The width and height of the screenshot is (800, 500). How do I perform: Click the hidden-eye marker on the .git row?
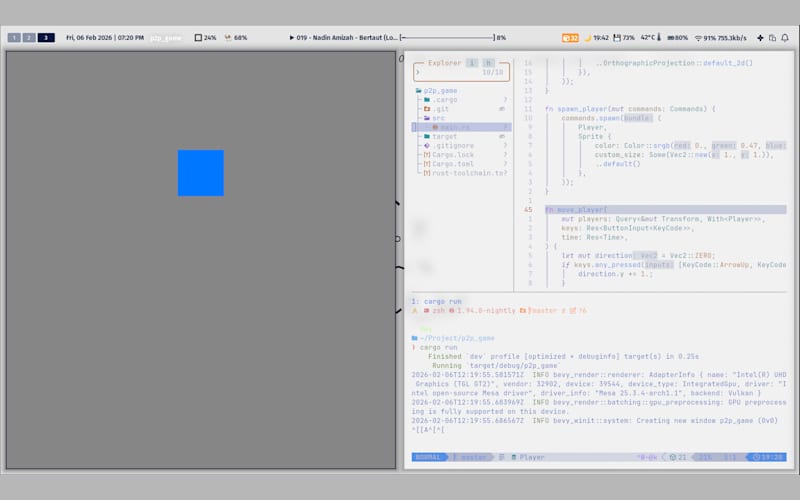[502, 109]
